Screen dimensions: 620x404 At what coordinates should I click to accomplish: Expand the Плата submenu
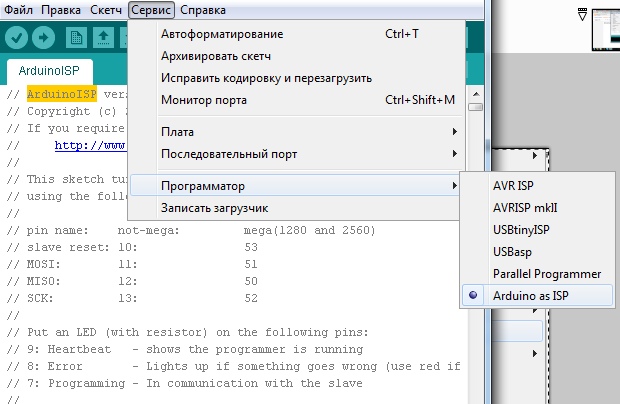point(297,132)
